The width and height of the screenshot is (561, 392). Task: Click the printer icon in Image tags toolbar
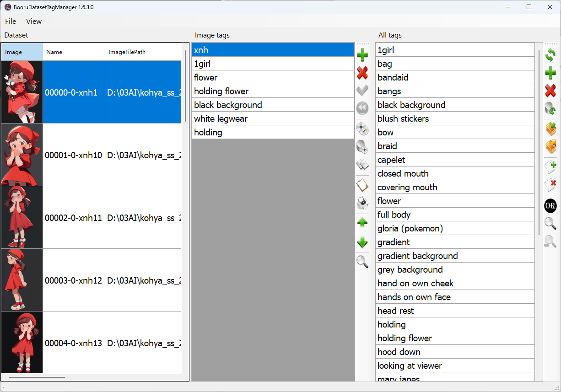tap(362, 203)
